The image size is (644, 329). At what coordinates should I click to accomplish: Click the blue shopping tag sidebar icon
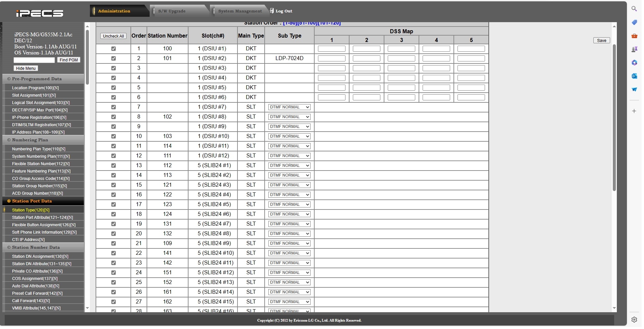(x=634, y=22)
